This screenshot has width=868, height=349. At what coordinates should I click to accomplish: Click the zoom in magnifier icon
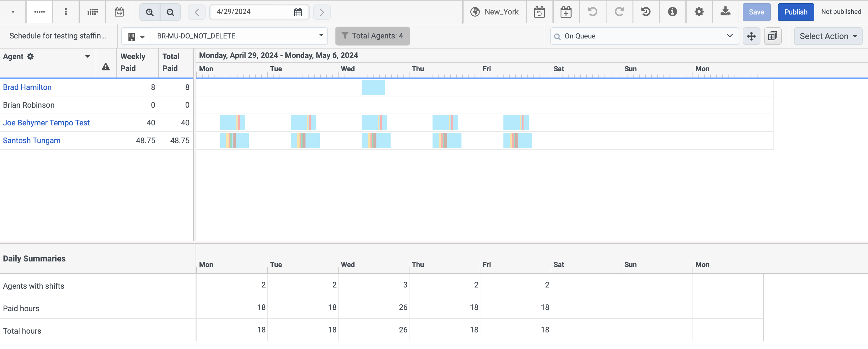(x=149, y=12)
